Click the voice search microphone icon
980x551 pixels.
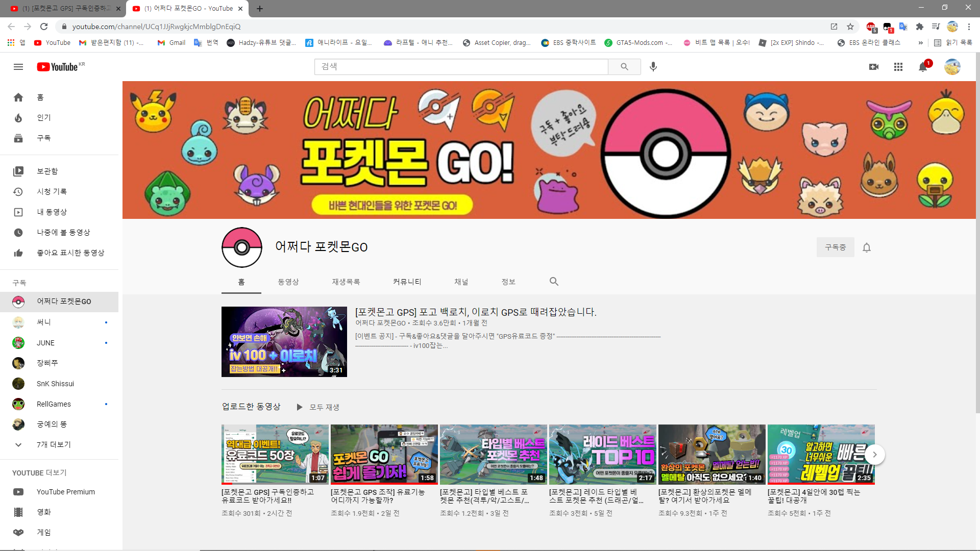pos(653,67)
